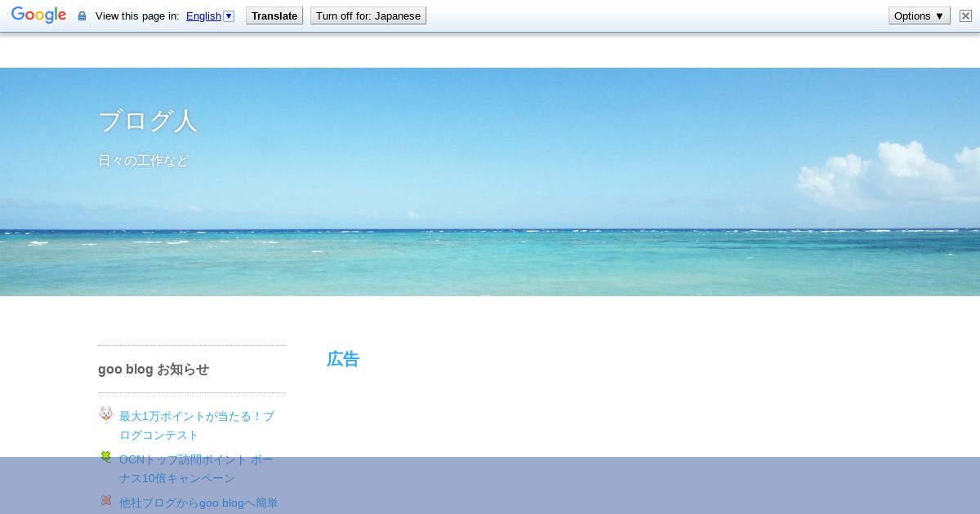980x514 pixels.
Task: Turn off translation for Japanese
Action: pyautogui.click(x=368, y=16)
